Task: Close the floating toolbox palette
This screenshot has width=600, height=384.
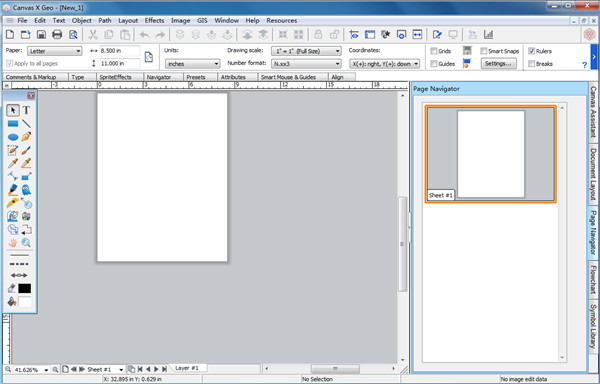Action: click(31, 96)
